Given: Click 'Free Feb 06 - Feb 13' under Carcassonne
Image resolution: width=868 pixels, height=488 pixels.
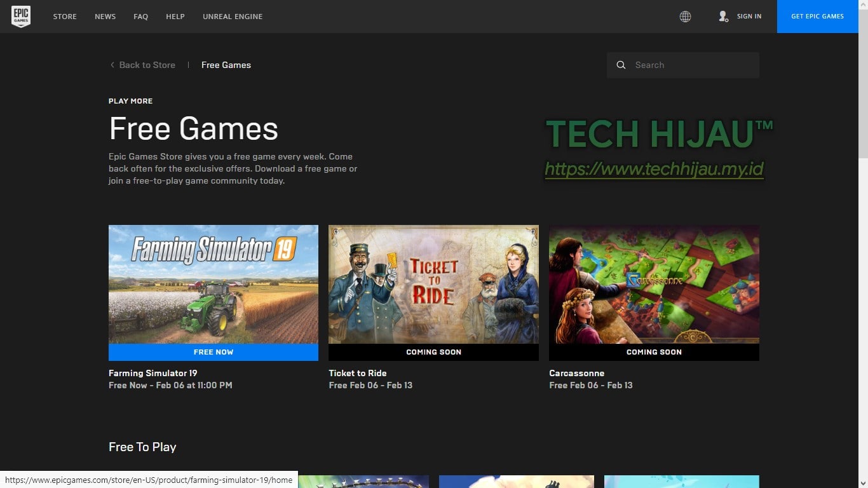Looking at the screenshot, I should 591,385.
